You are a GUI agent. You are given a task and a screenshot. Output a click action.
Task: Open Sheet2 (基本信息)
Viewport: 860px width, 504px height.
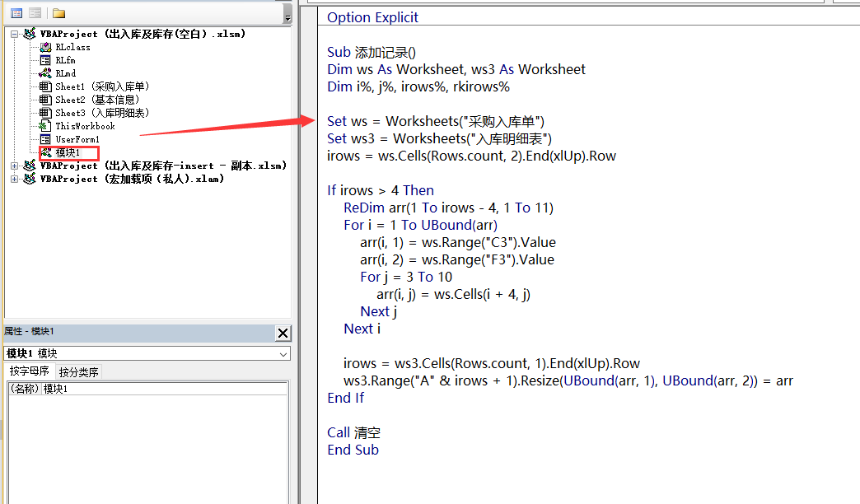[x=98, y=100]
